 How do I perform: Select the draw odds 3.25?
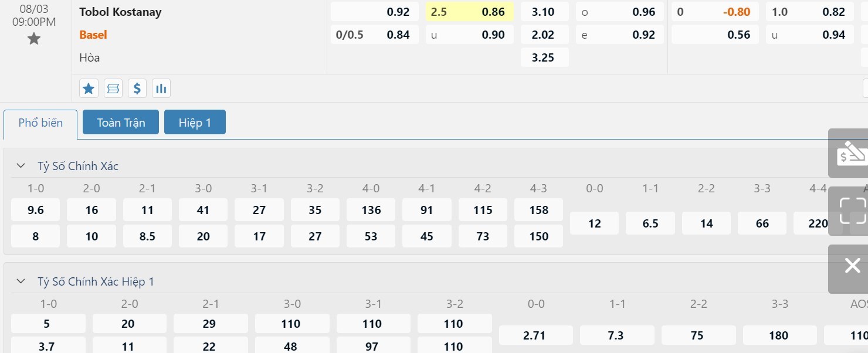(543, 57)
